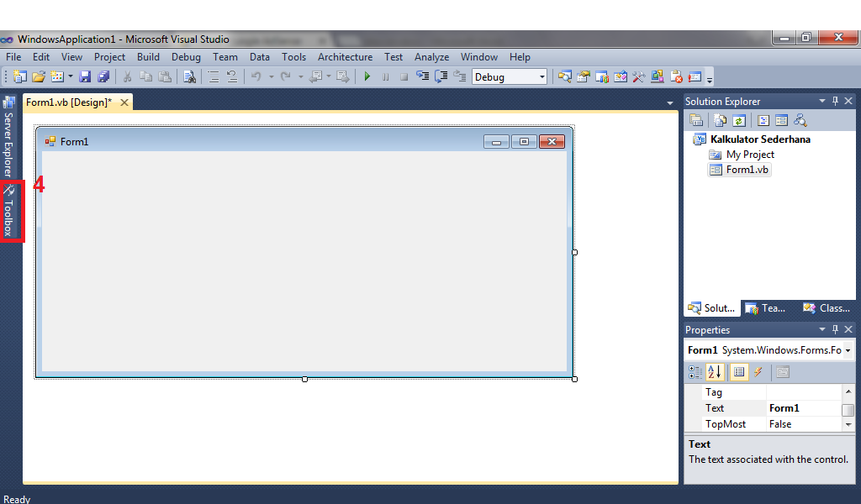Expand the Server Explorer side tab
The image size is (861, 504).
pos(8,137)
